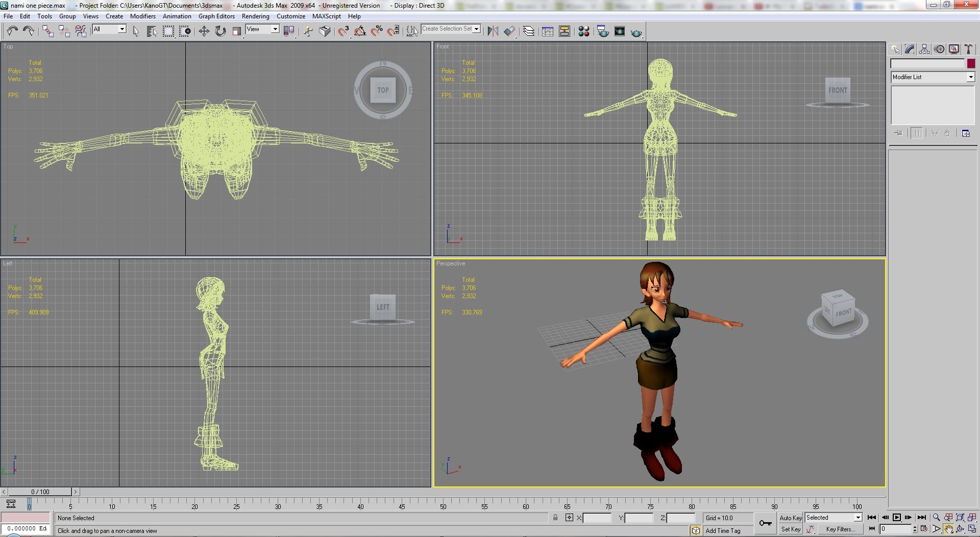Open the Rendering menu
The image size is (980, 537).
pyautogui.click(x=255, y=16)
